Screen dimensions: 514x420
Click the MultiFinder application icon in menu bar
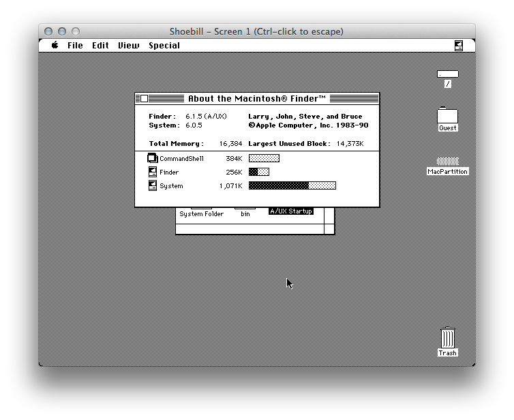(459, 46)
